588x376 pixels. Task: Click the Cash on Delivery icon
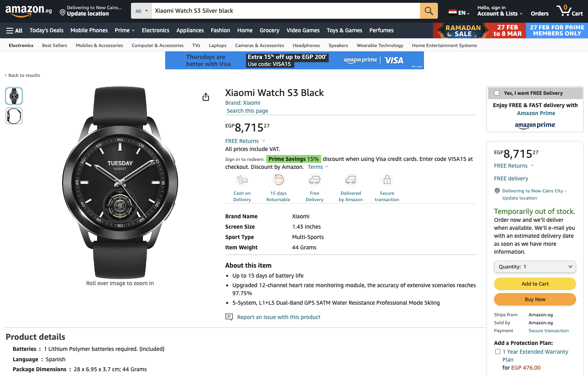pyautogui.click(x=242, y=180)
